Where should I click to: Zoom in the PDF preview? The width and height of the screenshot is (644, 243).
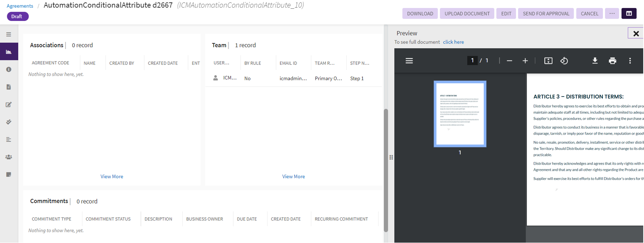525,61
